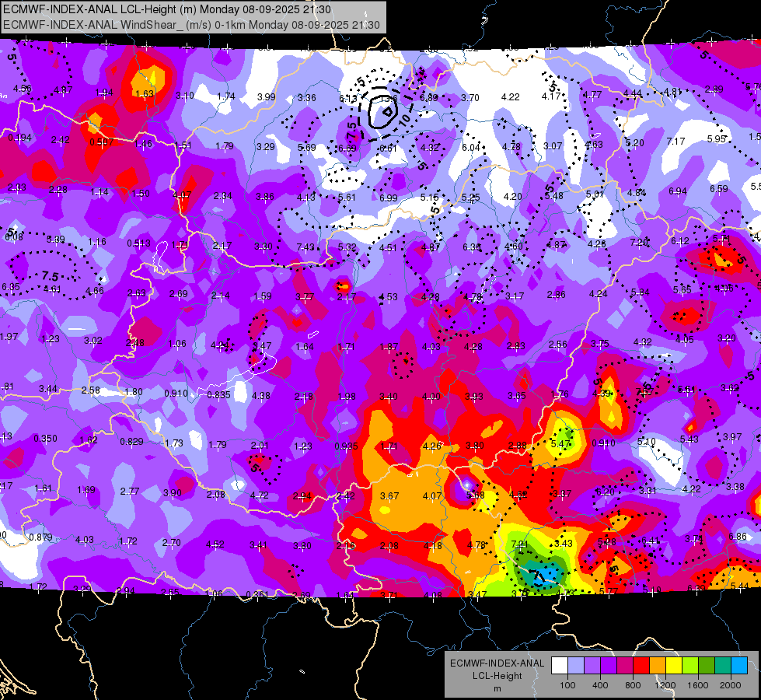This screenshot has width=761, height=700.
Task: Click the wind shear value 2.33
Action: pyautogui.click(x=16, y=187)
